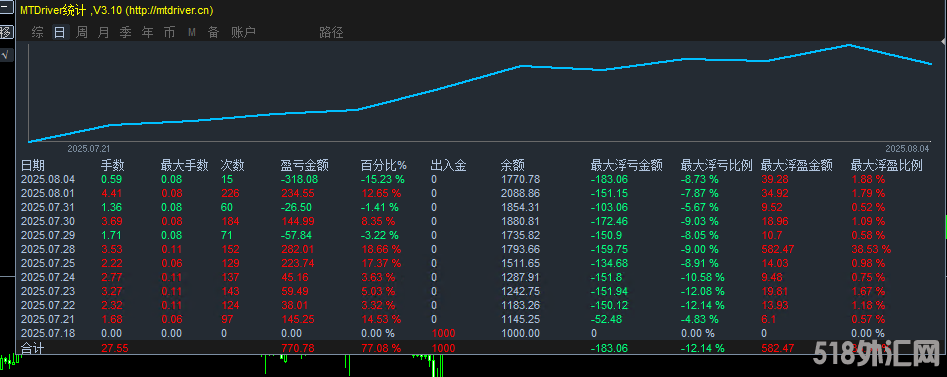Click the -12.14 % total drawdown ratio
Screen dimensions: 947x377
point(702,348)
